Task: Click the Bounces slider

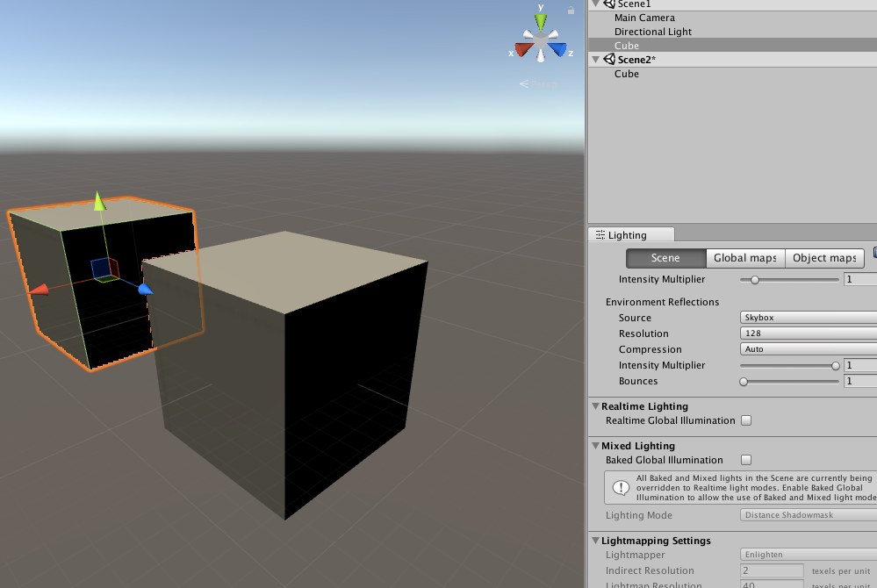Action: click(789, 382)
